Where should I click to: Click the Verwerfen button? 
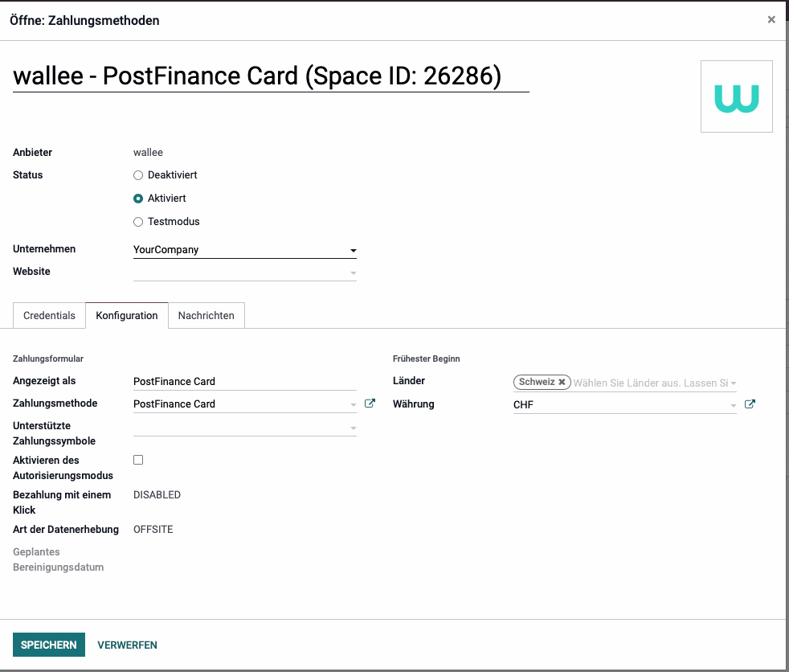coord(127,645)
